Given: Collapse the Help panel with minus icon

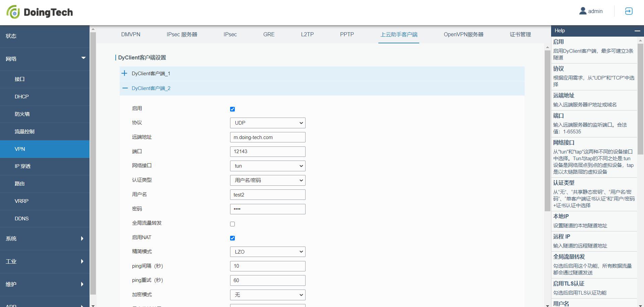Looking at the screenshot, I should (x=637, y=31).
